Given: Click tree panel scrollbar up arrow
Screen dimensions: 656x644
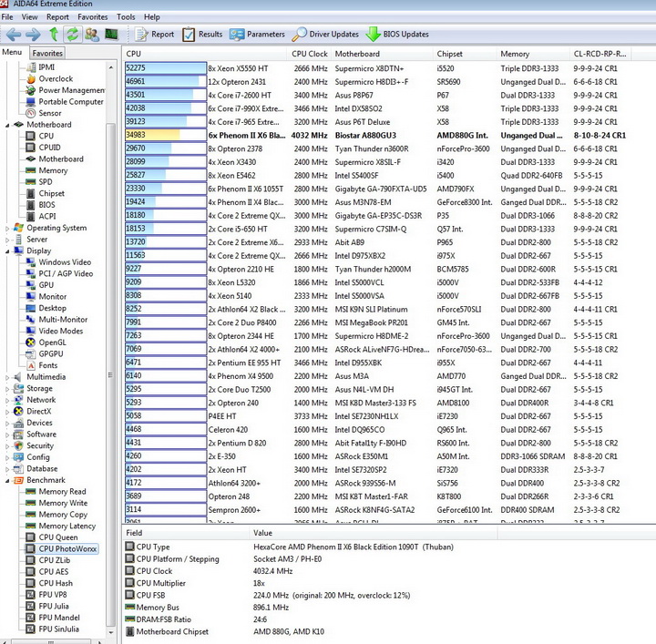Looking at the screenshot, I should (x=111, y=67).
